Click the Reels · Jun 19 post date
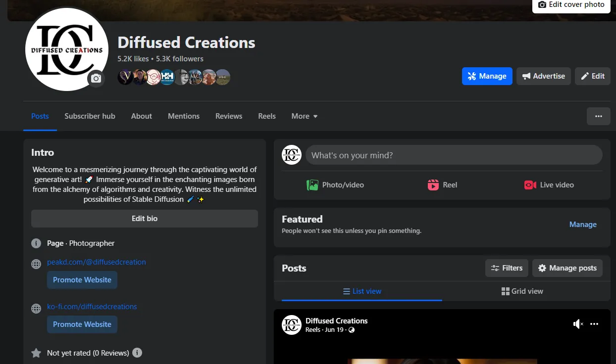 click(324, 330)
